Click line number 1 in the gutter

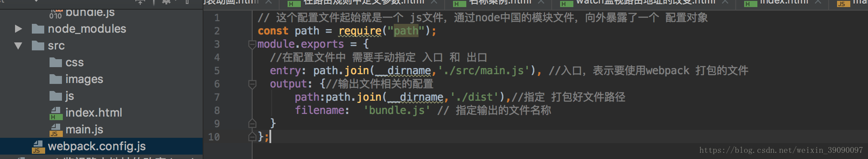coord(217,18)
